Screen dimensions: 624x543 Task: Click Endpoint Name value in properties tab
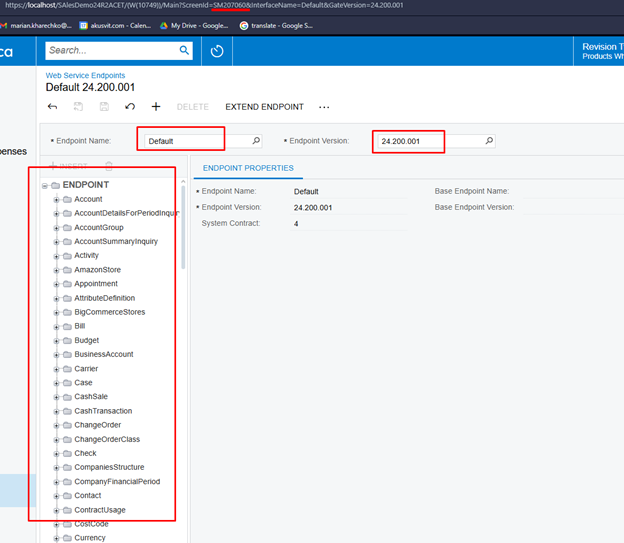[306, 191]
